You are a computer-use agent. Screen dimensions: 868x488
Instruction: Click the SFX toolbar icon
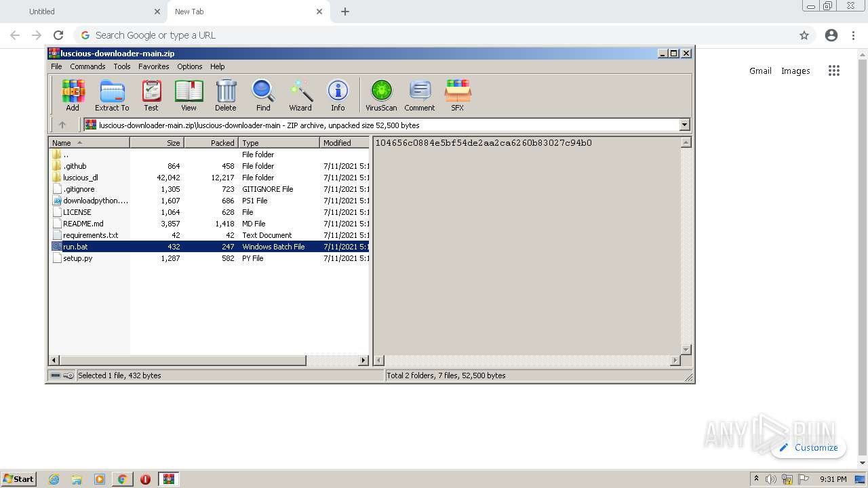(458, 95)
